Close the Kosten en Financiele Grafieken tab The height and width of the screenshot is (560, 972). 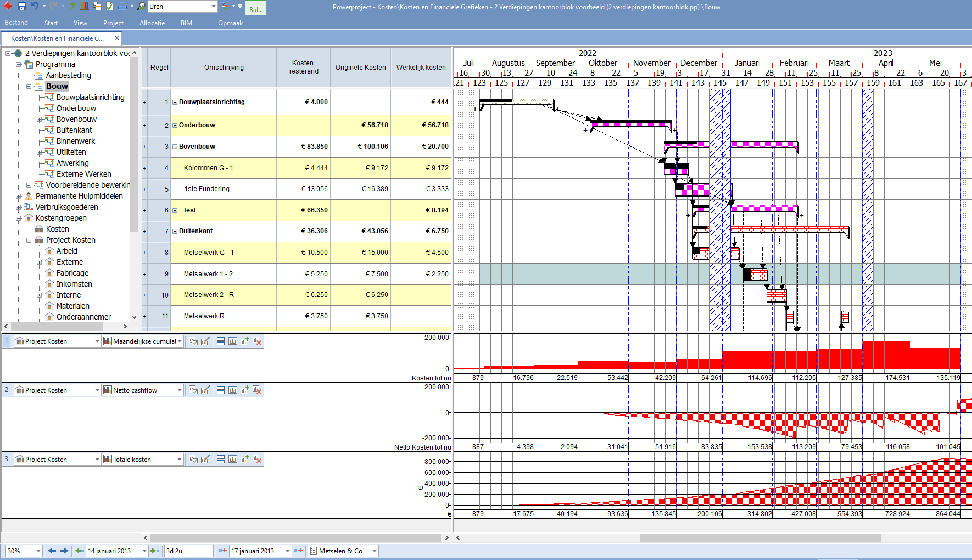point(117,38)
